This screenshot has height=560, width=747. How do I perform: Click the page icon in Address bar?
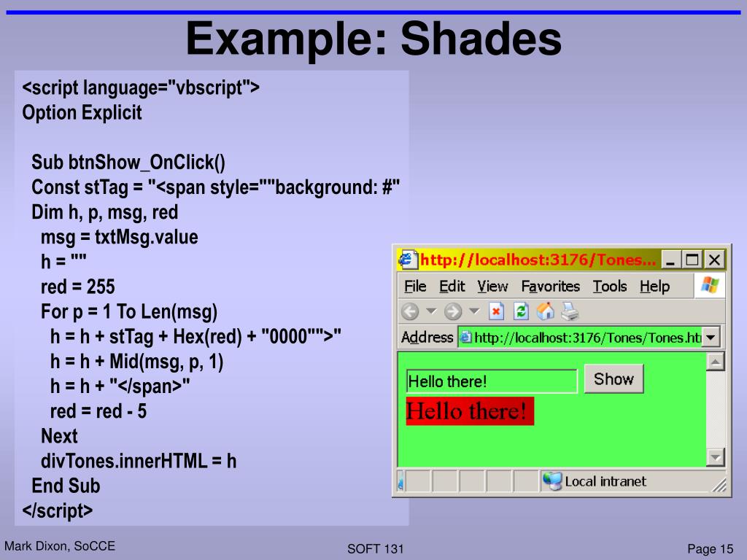465,338
